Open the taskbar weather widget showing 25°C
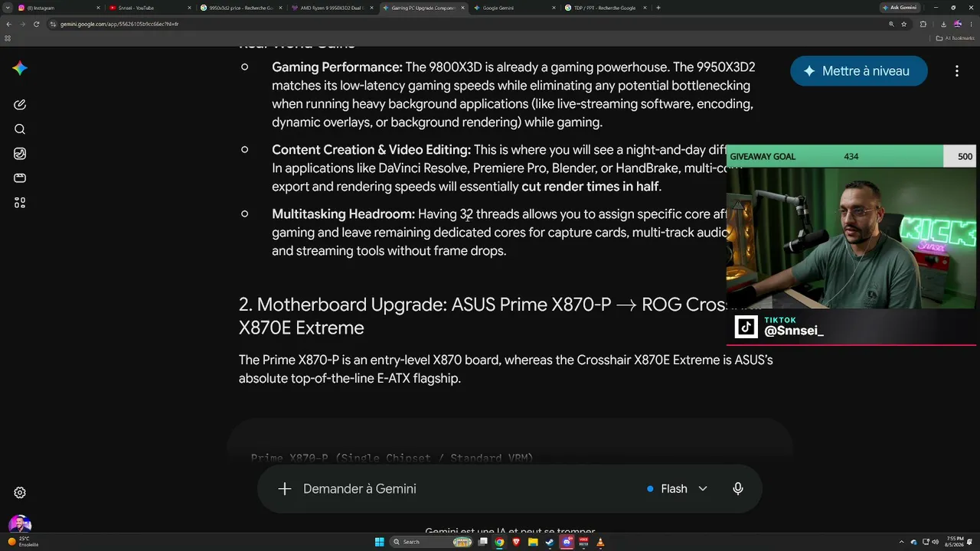 click(23, 542)
